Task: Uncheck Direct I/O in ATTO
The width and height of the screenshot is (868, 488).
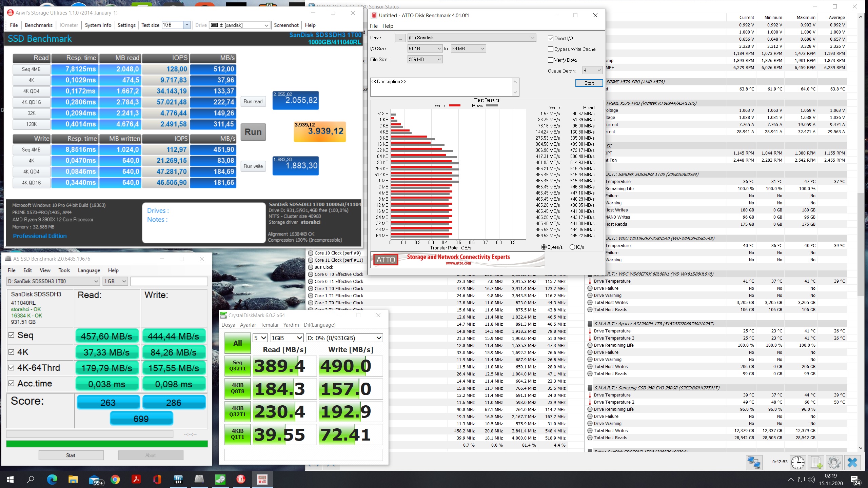Action: pyautogui.click(x=551, y=38)
